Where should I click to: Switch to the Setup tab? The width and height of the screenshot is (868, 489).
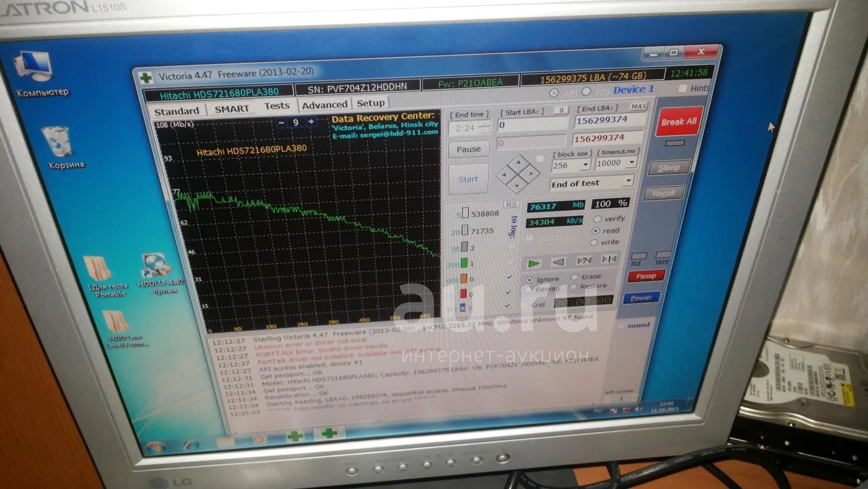(371, 103)
